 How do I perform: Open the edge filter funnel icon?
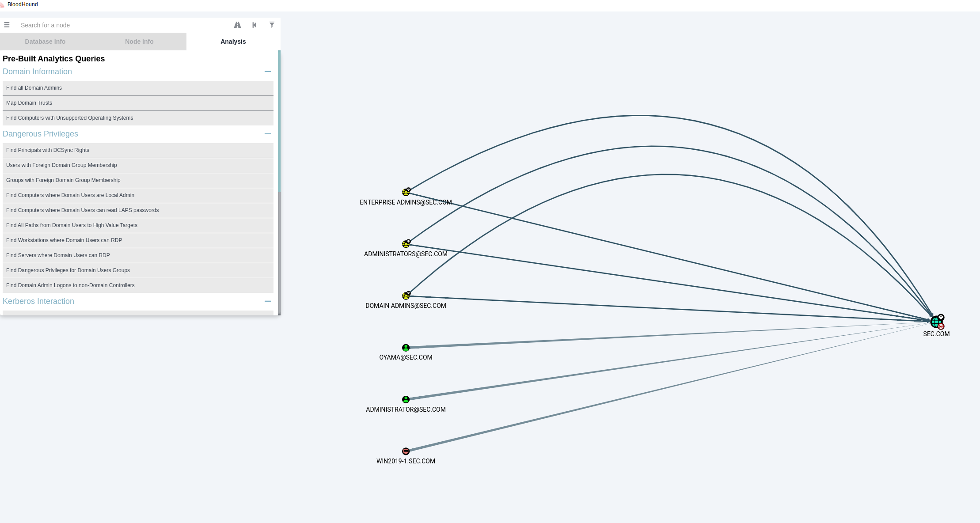[x=272, y=25]
